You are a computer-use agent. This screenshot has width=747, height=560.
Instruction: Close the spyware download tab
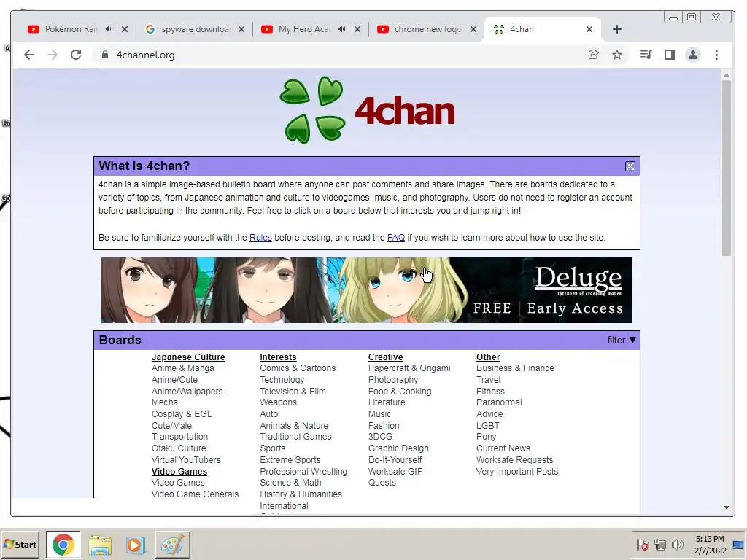click(241, 29)
